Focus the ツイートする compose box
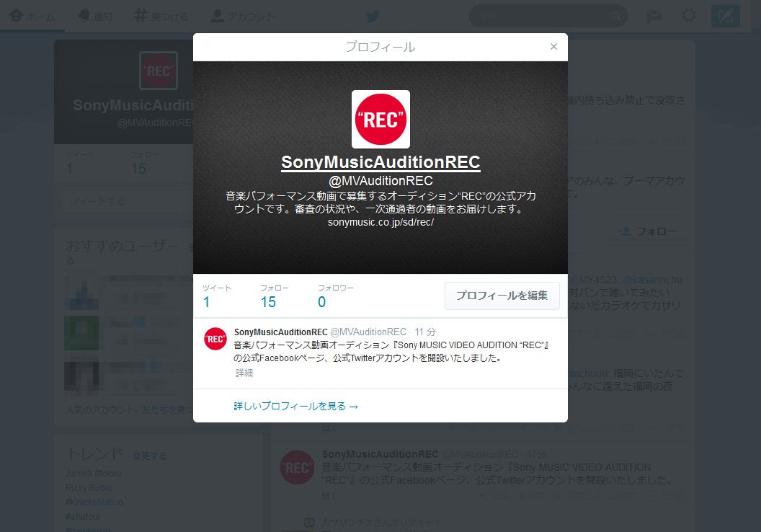The image size is (761, 532). (128, 201)
